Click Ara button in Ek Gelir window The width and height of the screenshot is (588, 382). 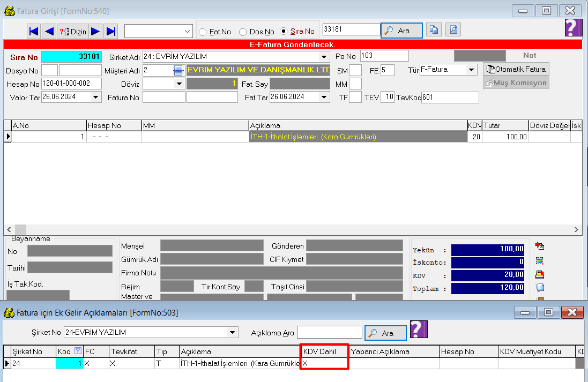pos(385,333)
